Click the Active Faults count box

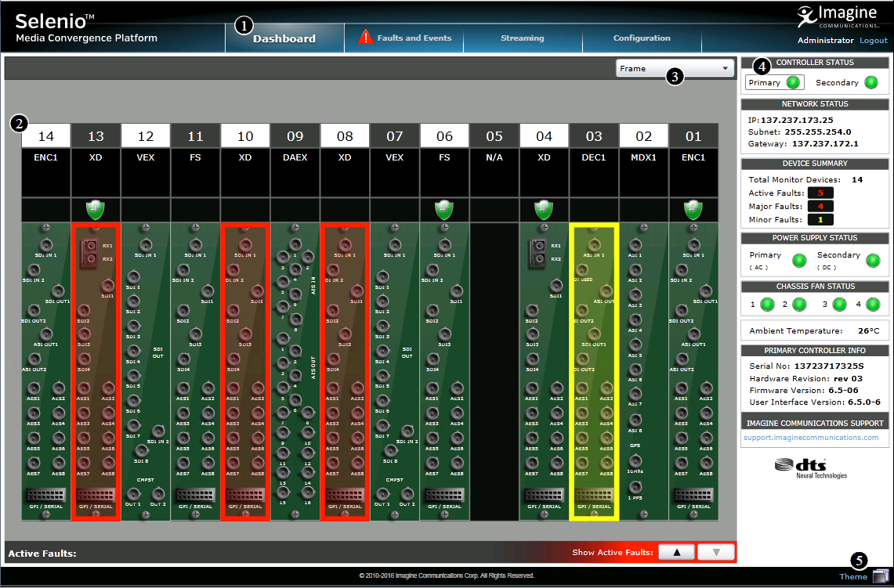tap(820, 193)
